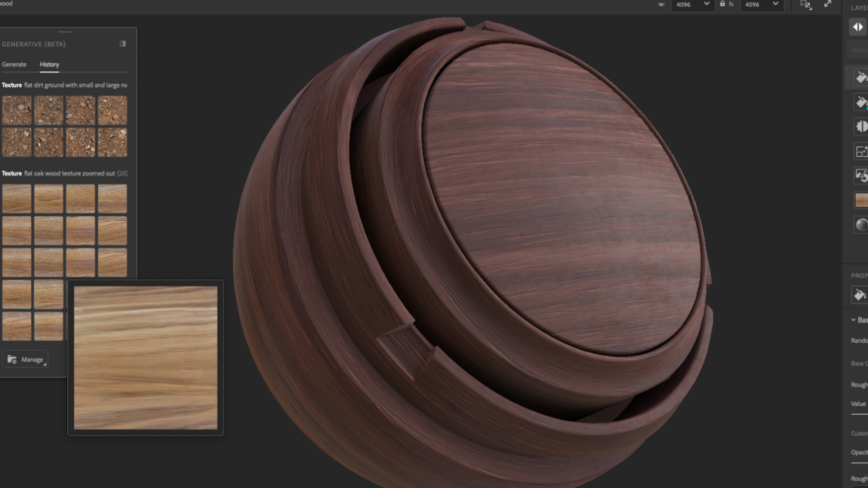Click the adjustment layer icon below the fill layers
Viewport: 868px width, 488px height.
point(860,126)
